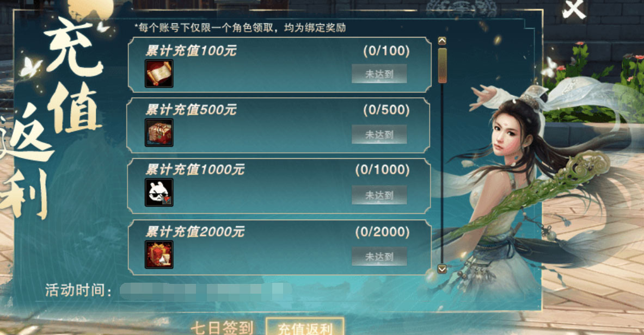Close the recharge rebate panel with X
The height and width of the screenshot is (335, 644).
573,9
